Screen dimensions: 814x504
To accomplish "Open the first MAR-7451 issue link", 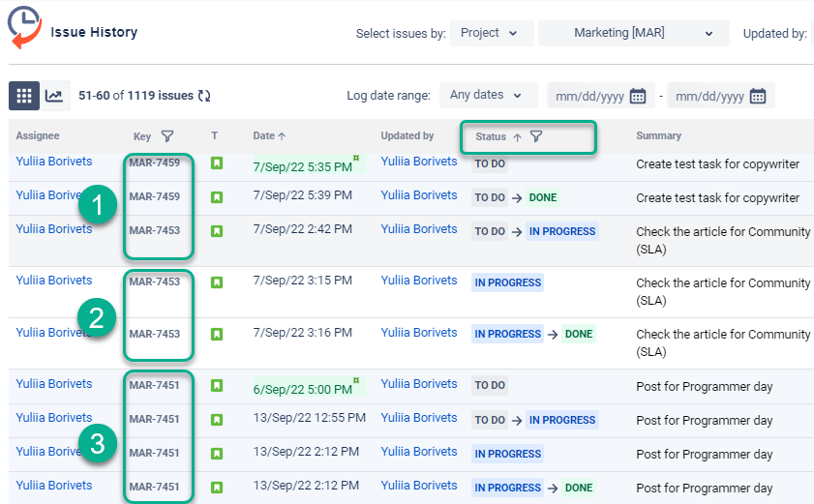I will (155, 385).
